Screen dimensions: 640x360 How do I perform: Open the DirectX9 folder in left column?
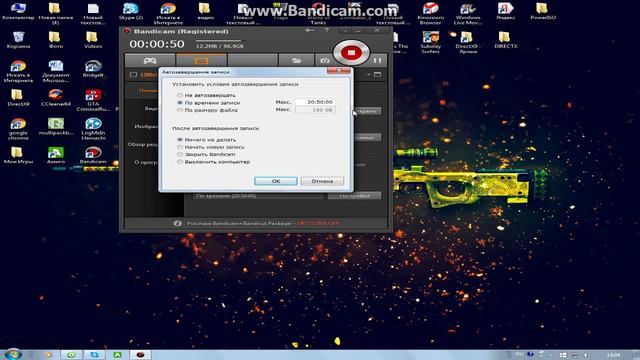pos(18,98)
